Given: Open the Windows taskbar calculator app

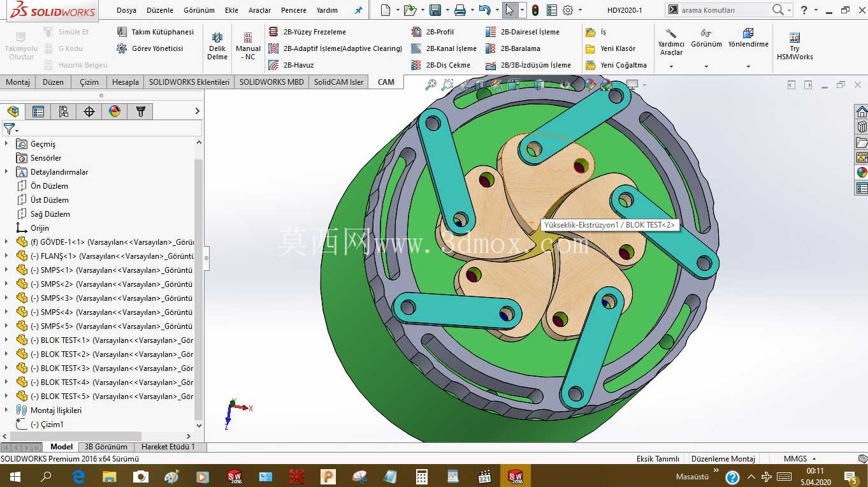Looking at the screenshot, I should tap(421, 476).
